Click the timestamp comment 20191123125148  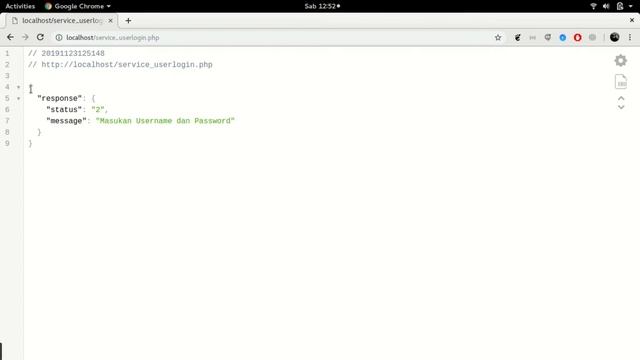pos(67,53)
